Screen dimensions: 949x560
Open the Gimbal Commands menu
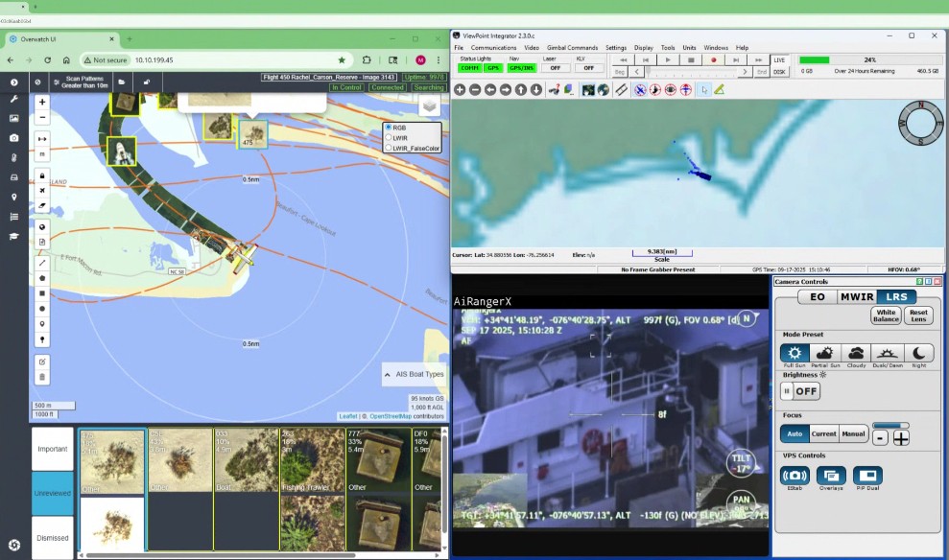tap(572, 48)
